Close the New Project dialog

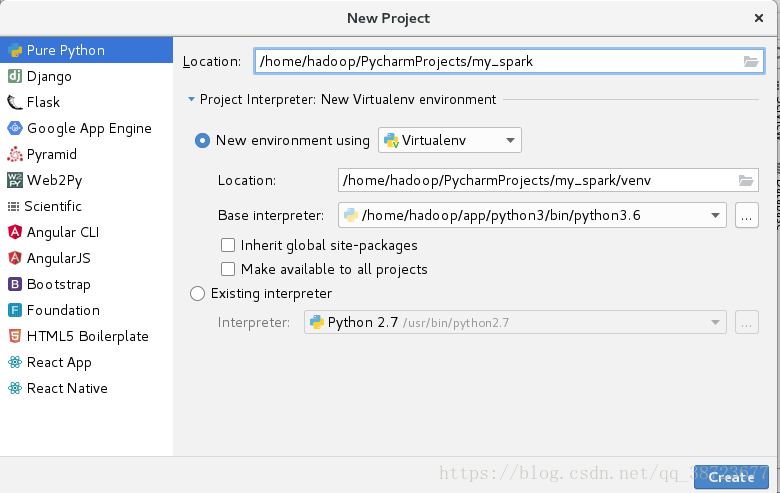(759, 18)
